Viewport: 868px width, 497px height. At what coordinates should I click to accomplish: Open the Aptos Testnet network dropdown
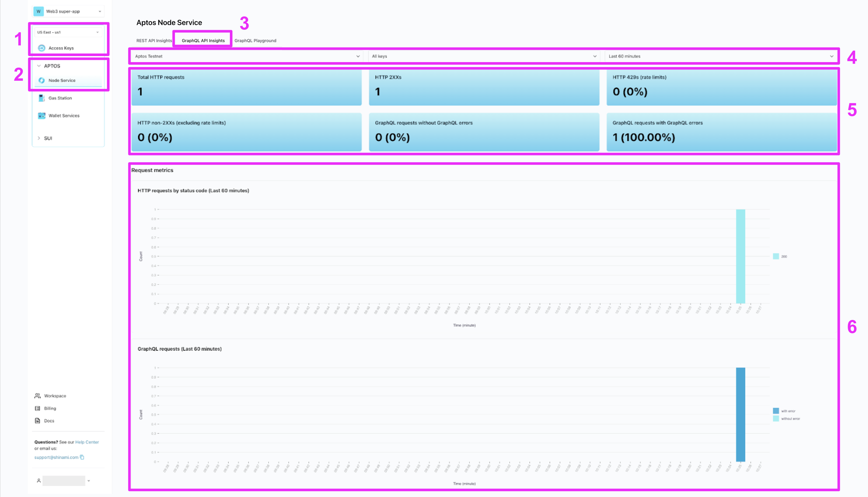click(247, 56)
